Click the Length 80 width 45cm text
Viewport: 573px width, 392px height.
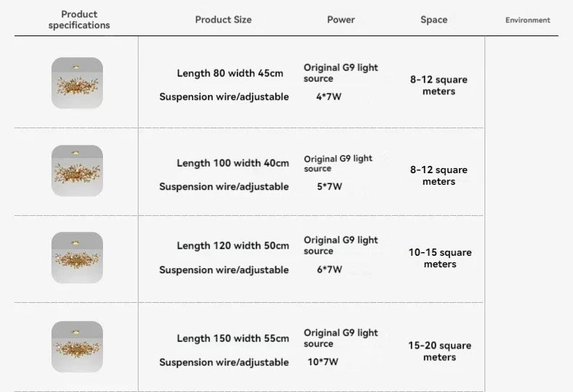click(230, 73)
